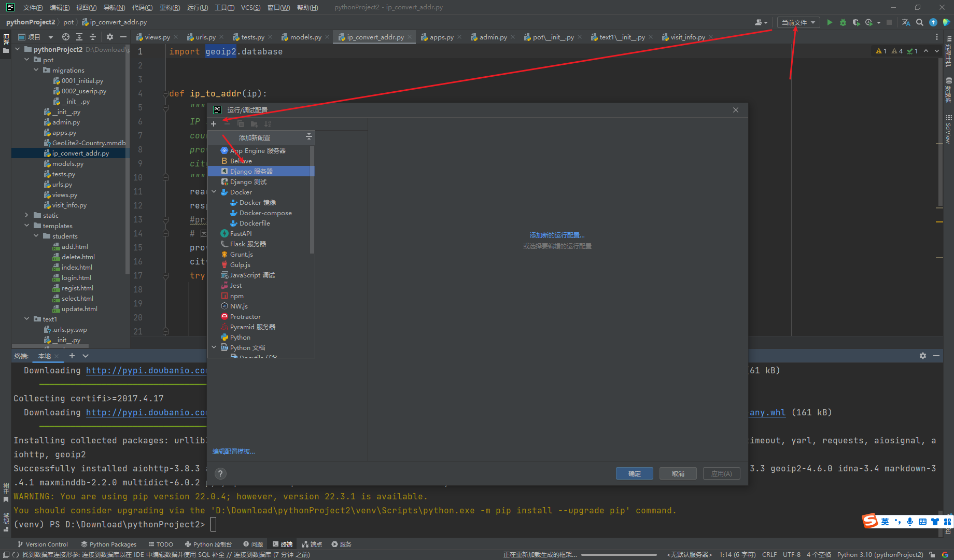Switch to the models.py editor tab
Viewport: 954px width, 560px height.
click(305, 37)
